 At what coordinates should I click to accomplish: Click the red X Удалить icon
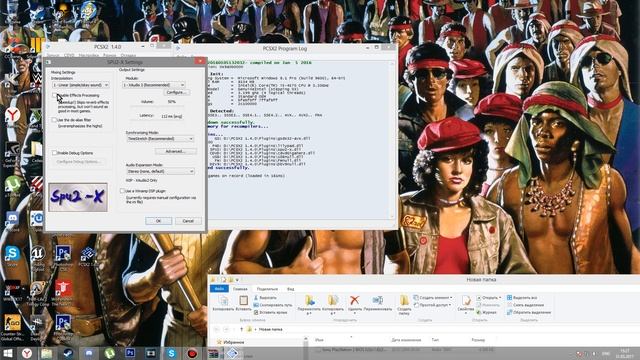pyautogui.click(x=355, y=301)
